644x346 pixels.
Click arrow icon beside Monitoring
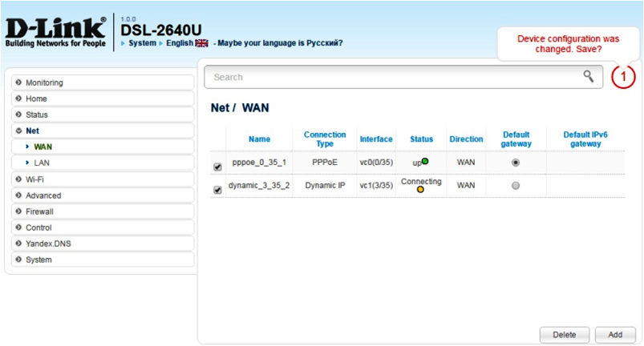click(x=18, y=82)
